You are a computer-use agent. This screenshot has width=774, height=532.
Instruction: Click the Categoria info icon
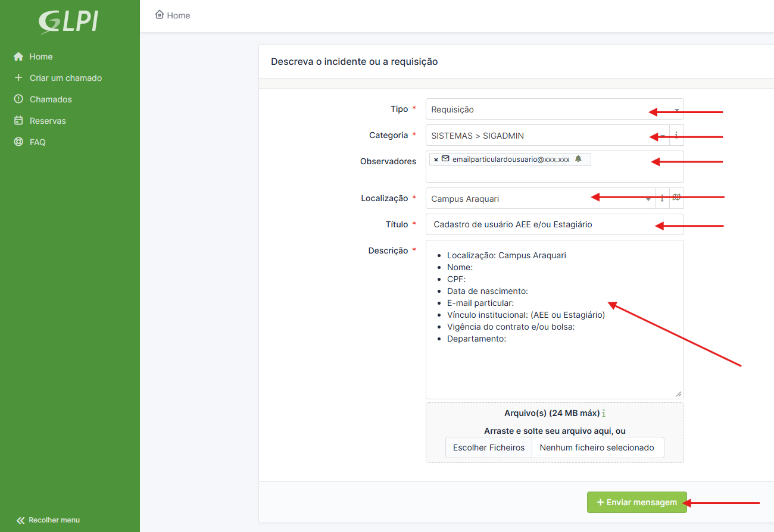point(676,136)
